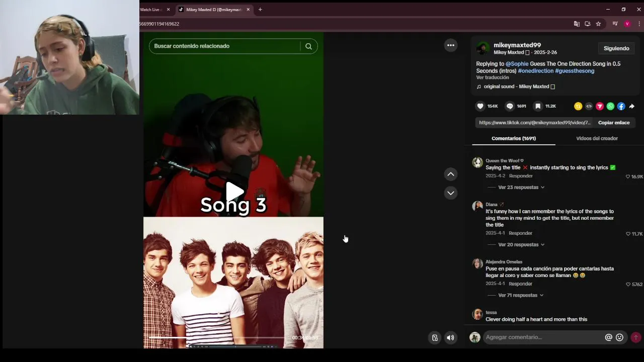Screen dimensions: 644x362
Task: Reply to Alejandra Ornelas's comment
Action: coord(520,284)
